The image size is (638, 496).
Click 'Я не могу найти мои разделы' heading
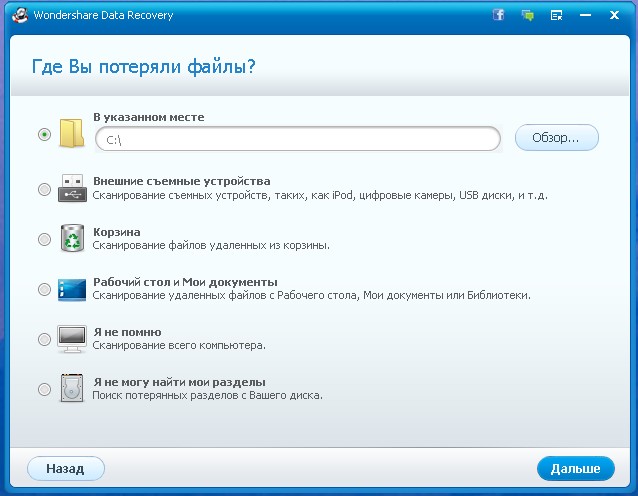click(x=179, y=382)
